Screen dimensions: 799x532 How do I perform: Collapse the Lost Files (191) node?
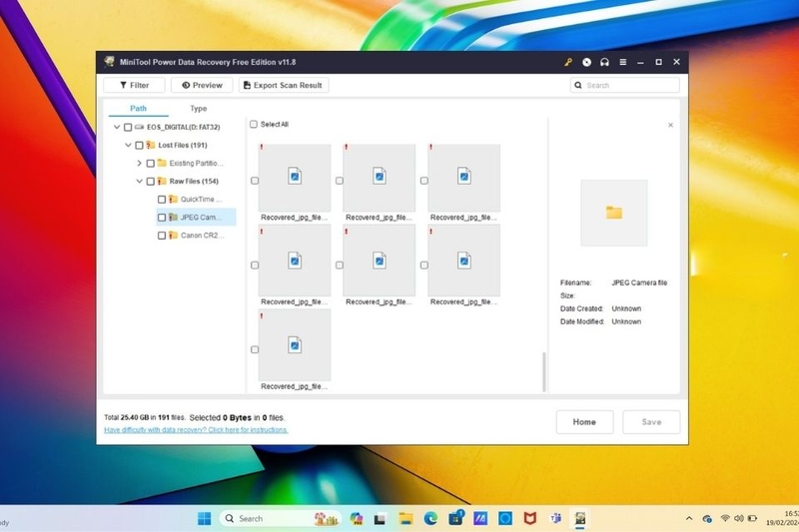(128, 145)
